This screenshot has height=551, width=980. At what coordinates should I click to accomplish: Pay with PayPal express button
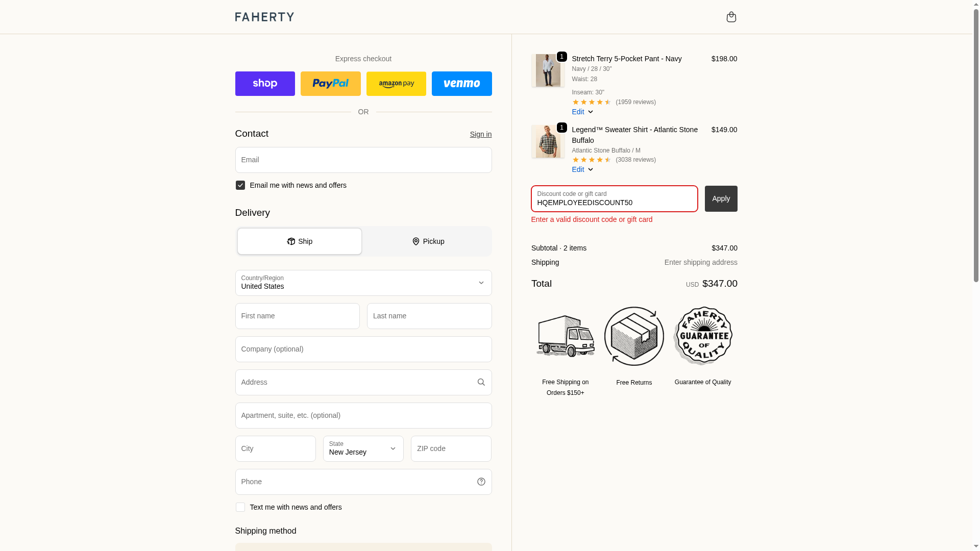tap(331, 84)
